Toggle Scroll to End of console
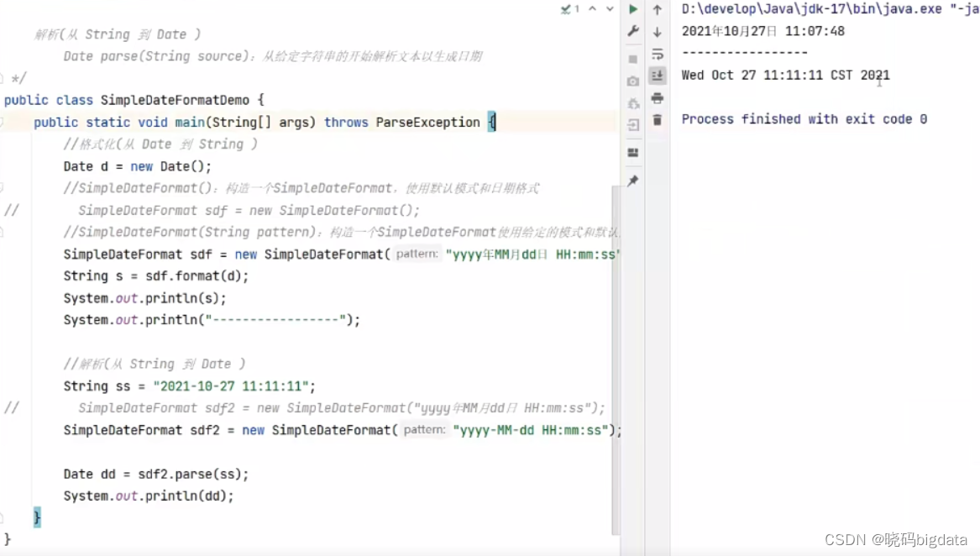This screenshot has width=980, height=556. point(658,76)
